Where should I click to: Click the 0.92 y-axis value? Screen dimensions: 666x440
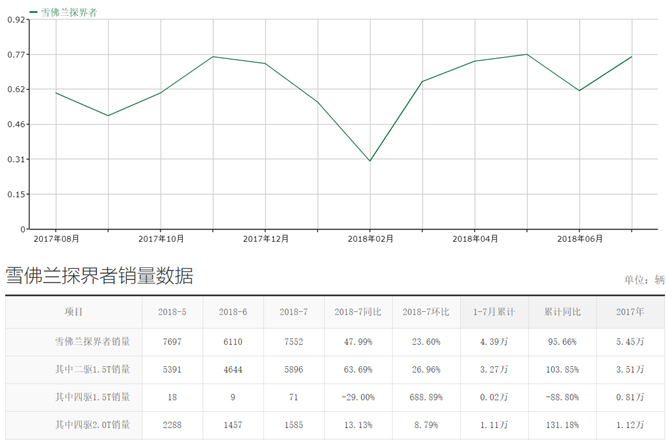[16, 20]
